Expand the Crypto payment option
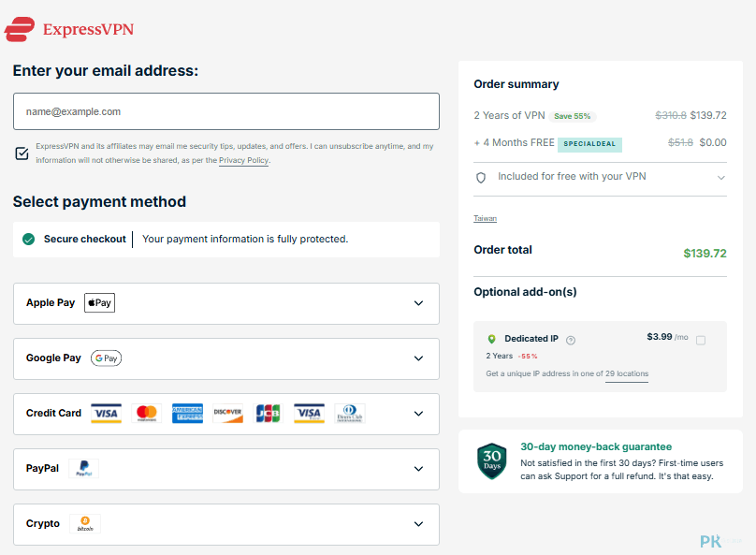Image resolution: width=756 pixels, height=555 pixels. (226, 524)
